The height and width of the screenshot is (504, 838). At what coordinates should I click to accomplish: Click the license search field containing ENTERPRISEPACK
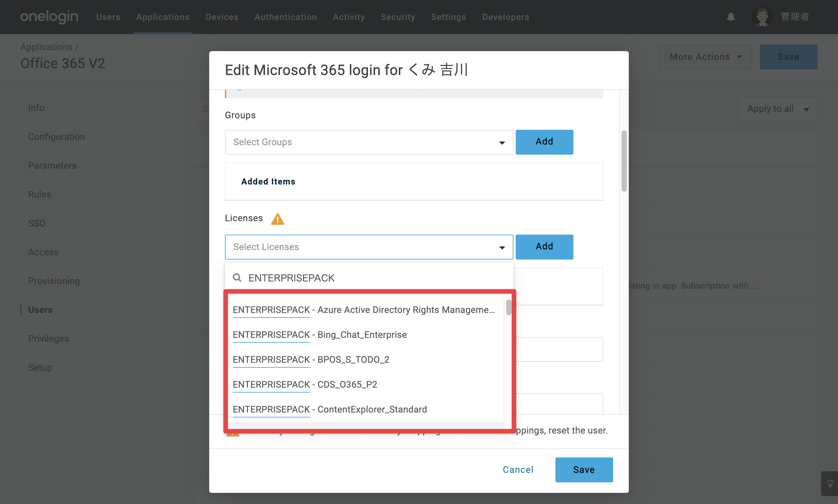pos(369,278)
